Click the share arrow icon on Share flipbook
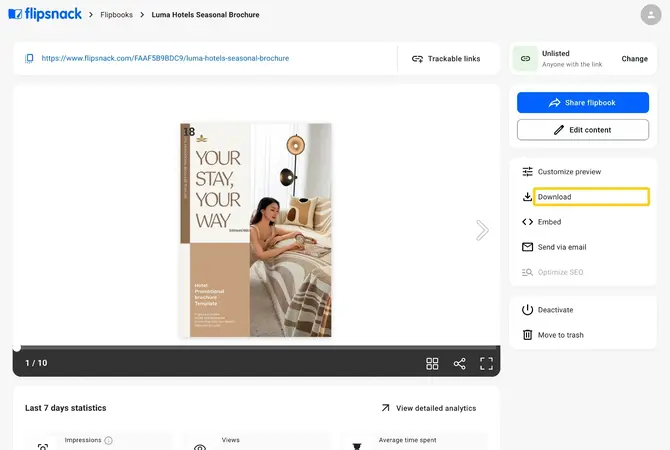The width and height of the screenshot is (670, 450). (x=555, y=103)
